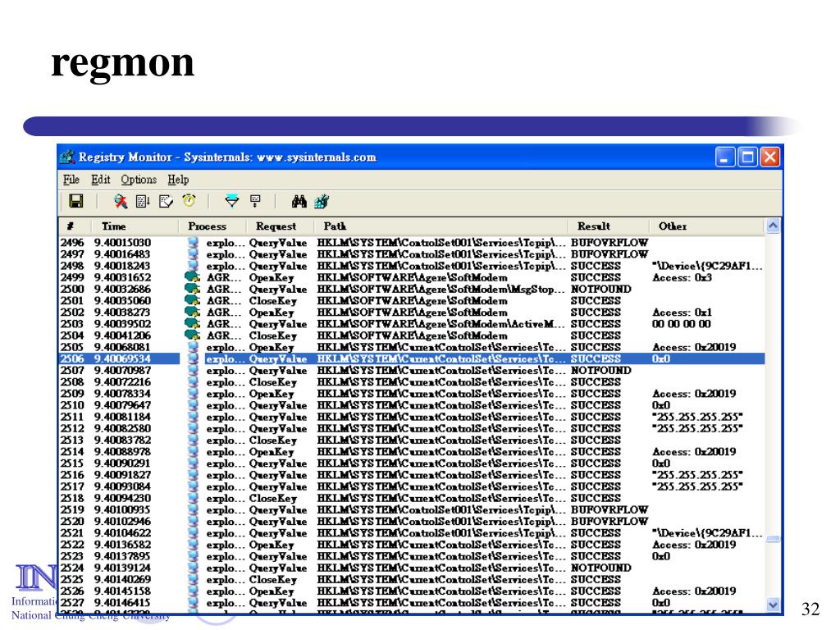Image resolution: width=840 pixels, height=630 pixels.
Task: Click time 9.40068081 in row 2505
Action: (122, 347)
